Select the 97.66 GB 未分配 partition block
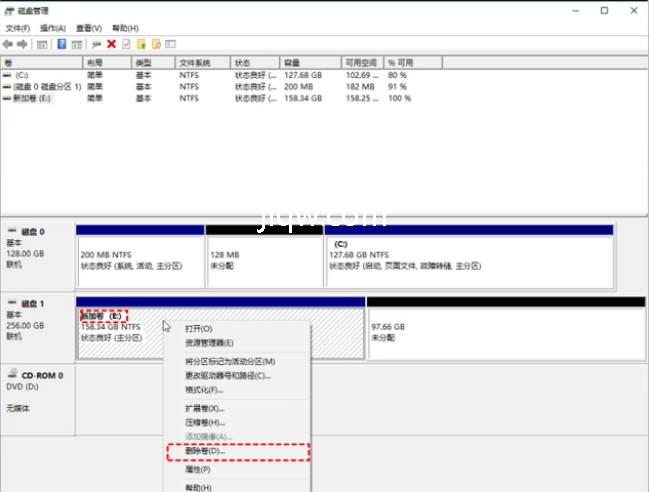 [x=505, y=332]
